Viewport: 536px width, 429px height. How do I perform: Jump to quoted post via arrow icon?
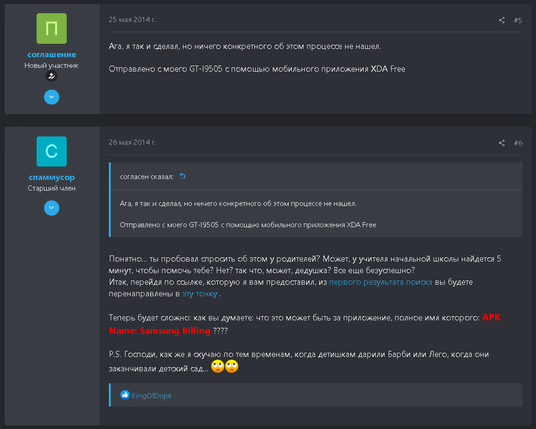pyautogui.click(x=183, y=176)
